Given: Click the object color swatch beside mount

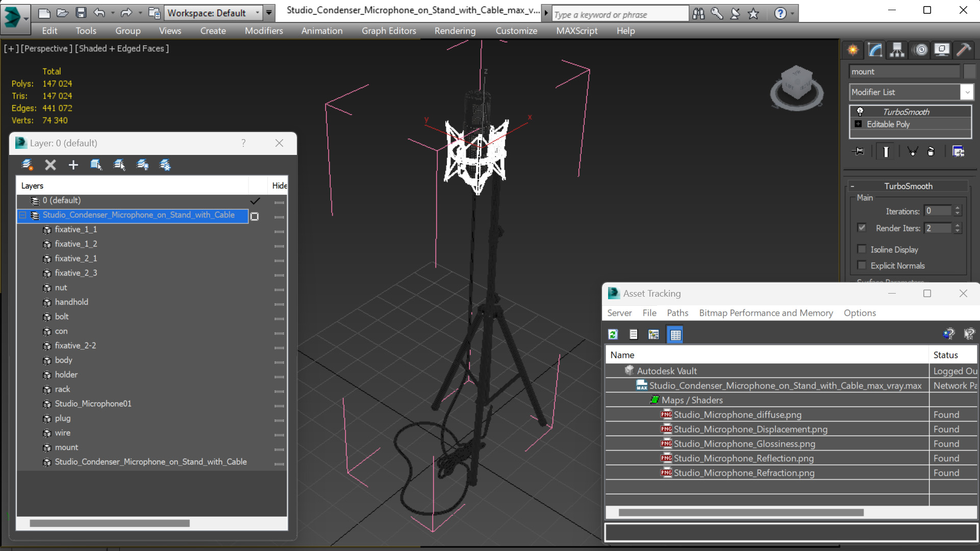Looking at the screenshot, I should [969, 71].
